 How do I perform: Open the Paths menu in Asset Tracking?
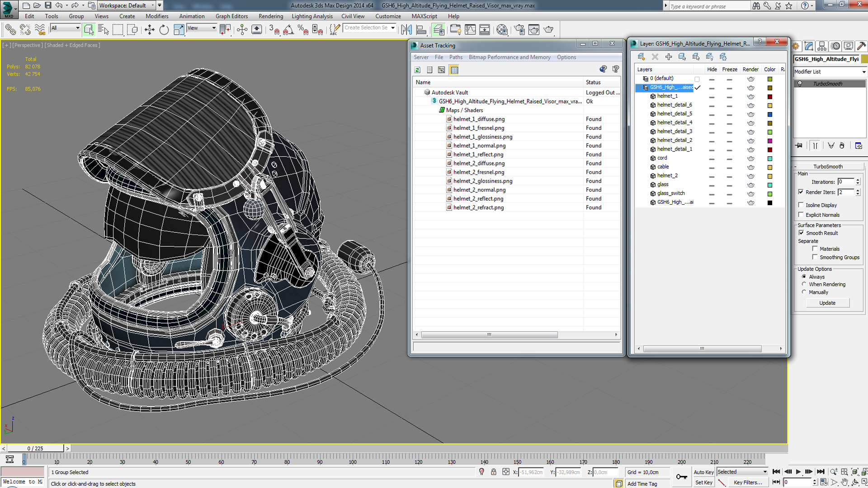pos(456,57)
